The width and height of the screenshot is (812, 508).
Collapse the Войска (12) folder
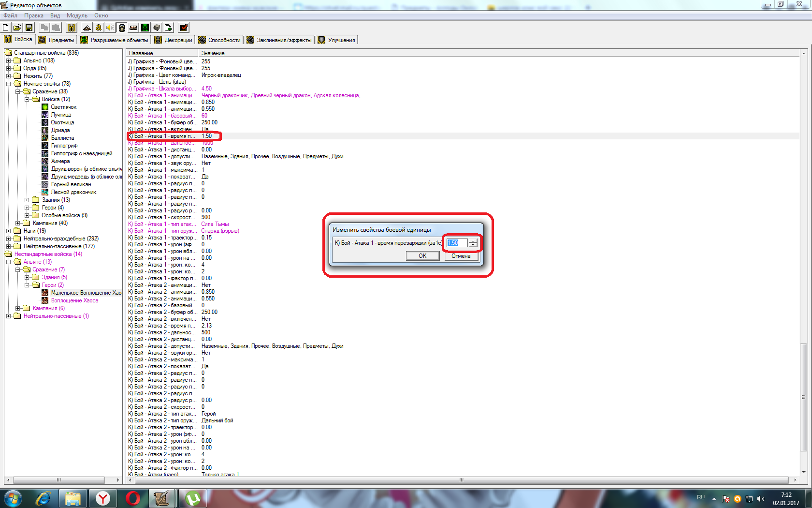27,99
